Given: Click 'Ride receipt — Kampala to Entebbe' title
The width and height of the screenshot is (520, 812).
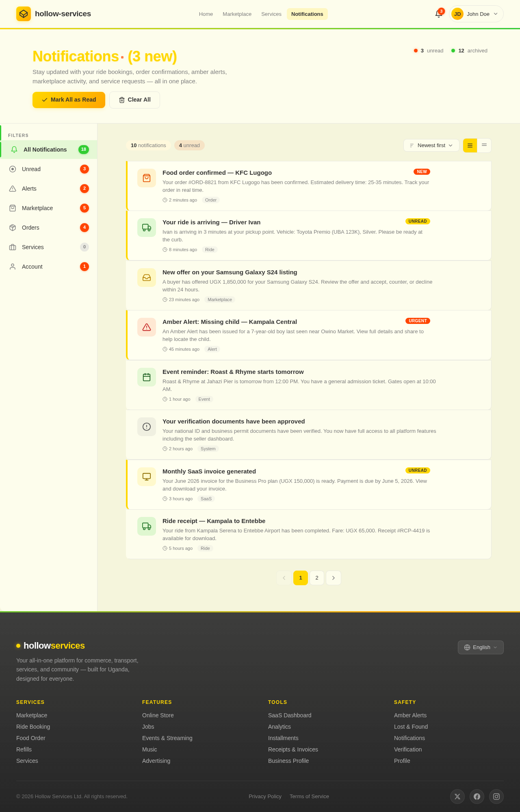Looking at the screenshot, I should coord(214,521).
